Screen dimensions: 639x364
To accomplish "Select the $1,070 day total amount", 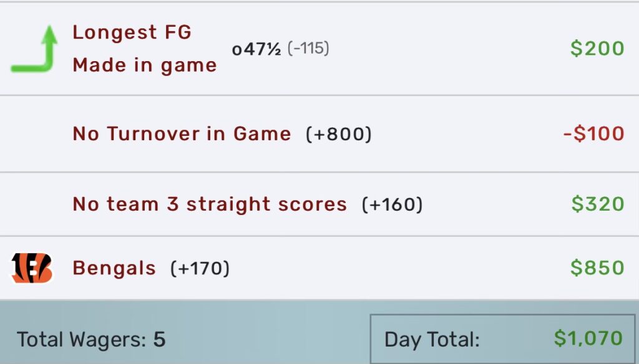I will click(x=588, y=338).
